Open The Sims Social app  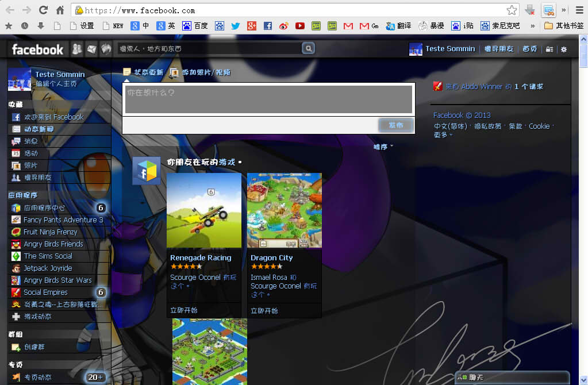(x=59, y=256)
